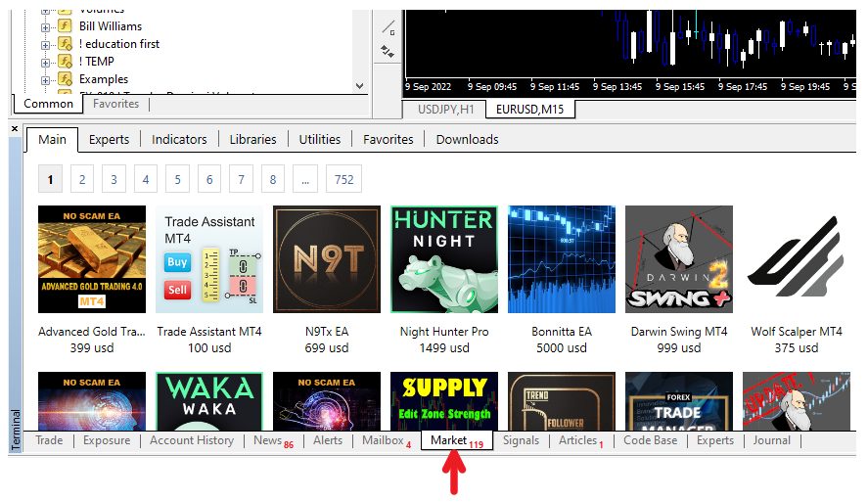Switch to the Exposure terminal tab

tap(107, 440)
